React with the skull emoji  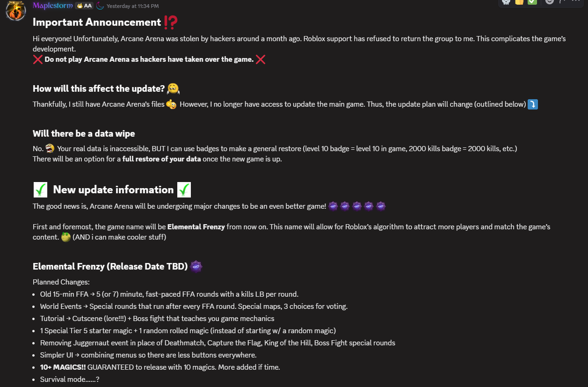pyautogui.click(x=506, y=1)
